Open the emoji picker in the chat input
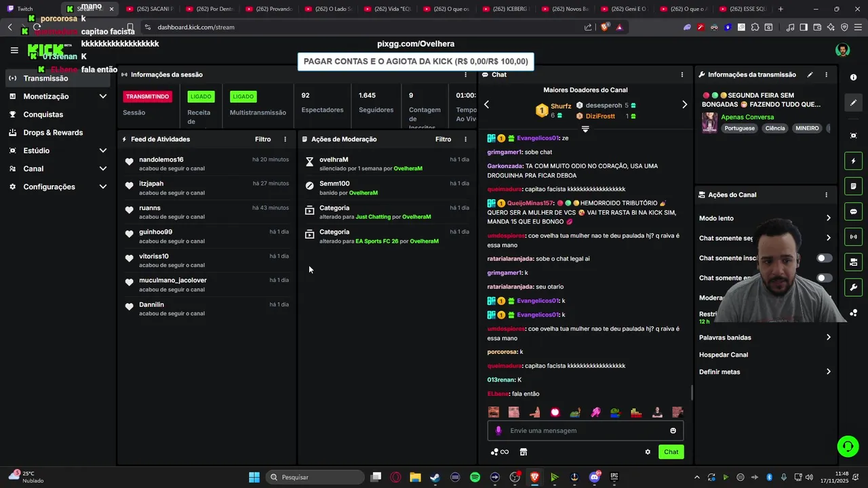This screenshot has height=488, width=868. click(673, 430)
